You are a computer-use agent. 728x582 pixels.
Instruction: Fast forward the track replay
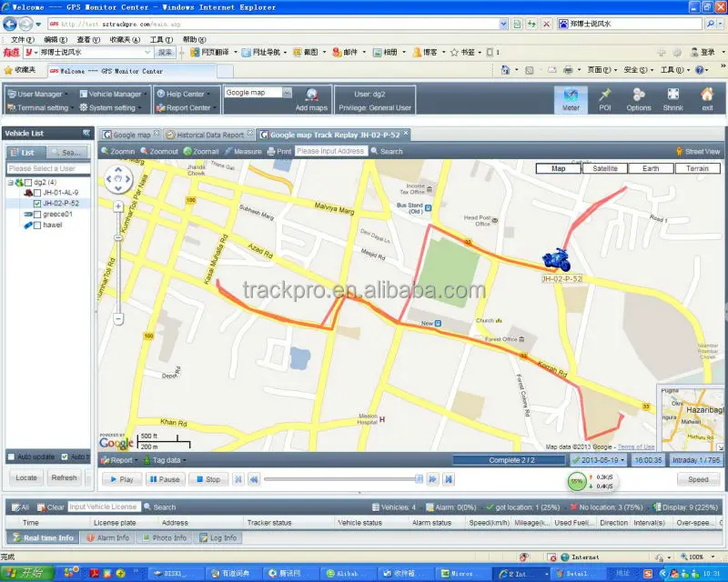point(432,479)
